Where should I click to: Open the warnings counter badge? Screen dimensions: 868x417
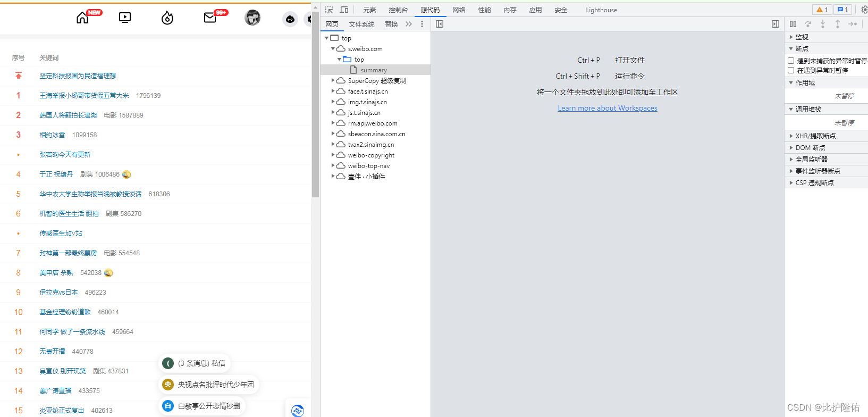[x=822, y=10]
